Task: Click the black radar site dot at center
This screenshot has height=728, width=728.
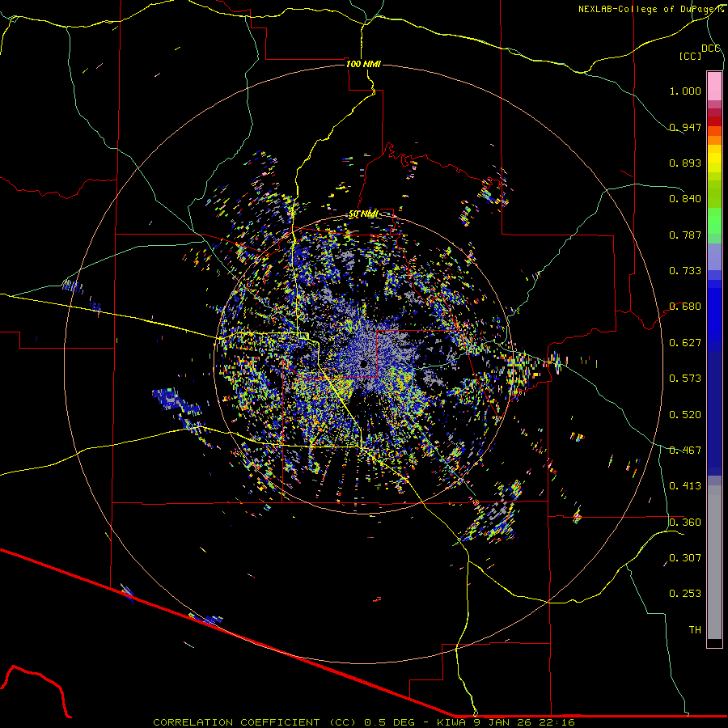Action: click(363, 364)
